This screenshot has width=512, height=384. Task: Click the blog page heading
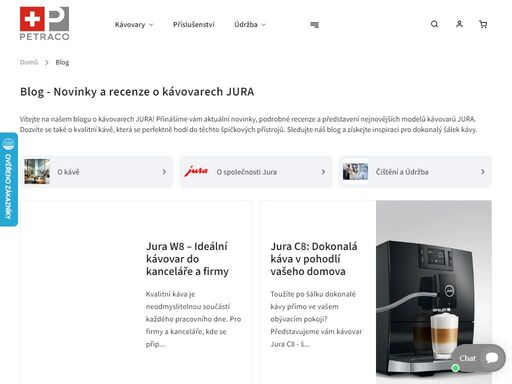(137, 92)
